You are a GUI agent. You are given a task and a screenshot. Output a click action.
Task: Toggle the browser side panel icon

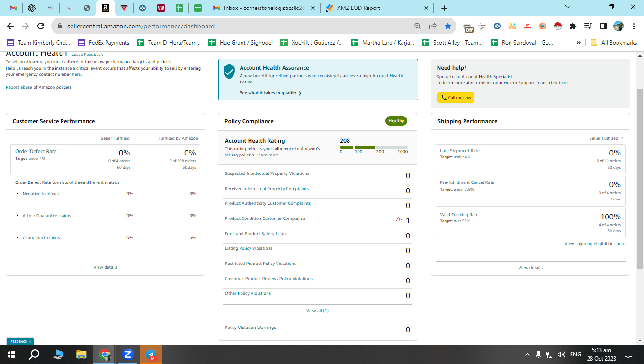click(603, 26)
